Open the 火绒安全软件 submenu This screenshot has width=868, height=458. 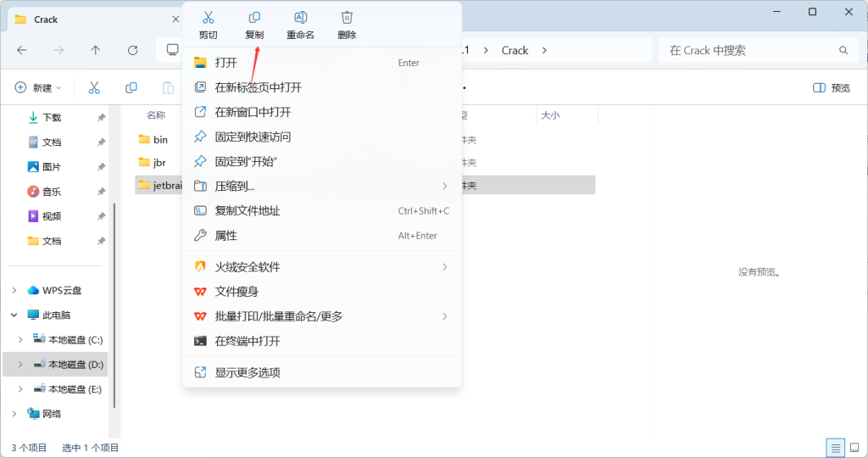coord(321,267)
